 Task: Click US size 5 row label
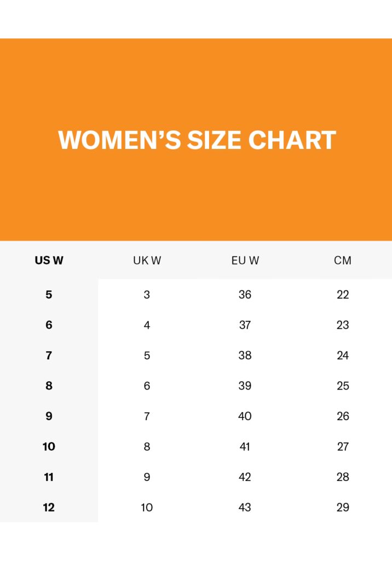click(x=49, y=295)
